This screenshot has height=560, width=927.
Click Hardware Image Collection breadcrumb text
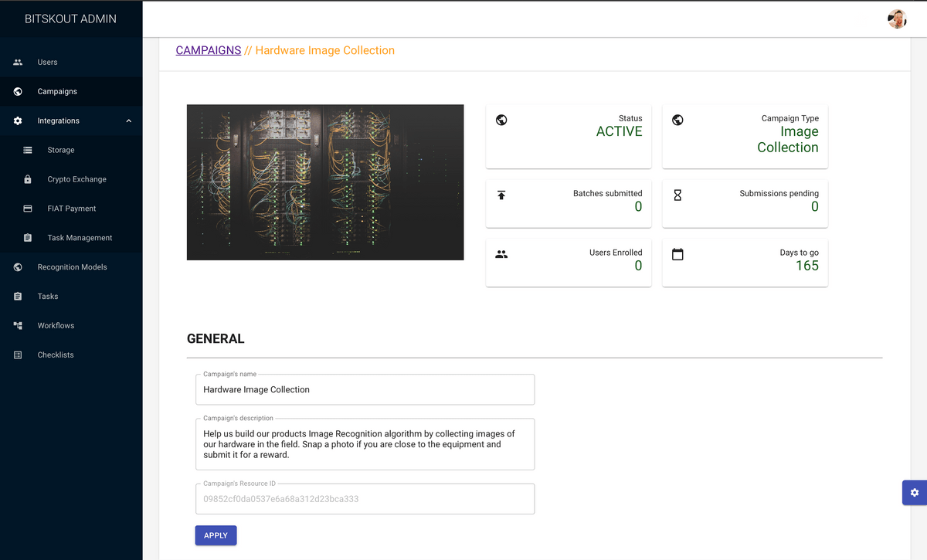[x=324, y=50]
